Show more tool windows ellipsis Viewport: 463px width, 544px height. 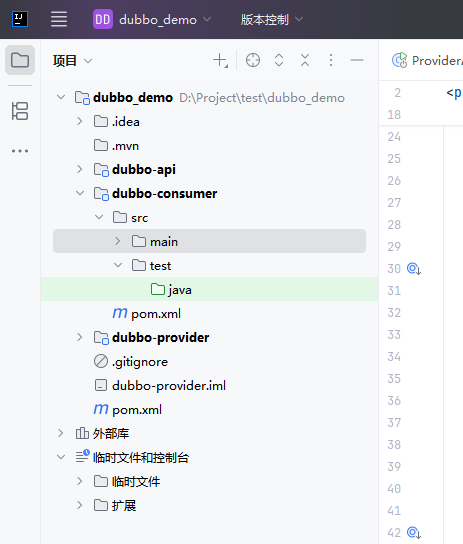tap(20, 151)
